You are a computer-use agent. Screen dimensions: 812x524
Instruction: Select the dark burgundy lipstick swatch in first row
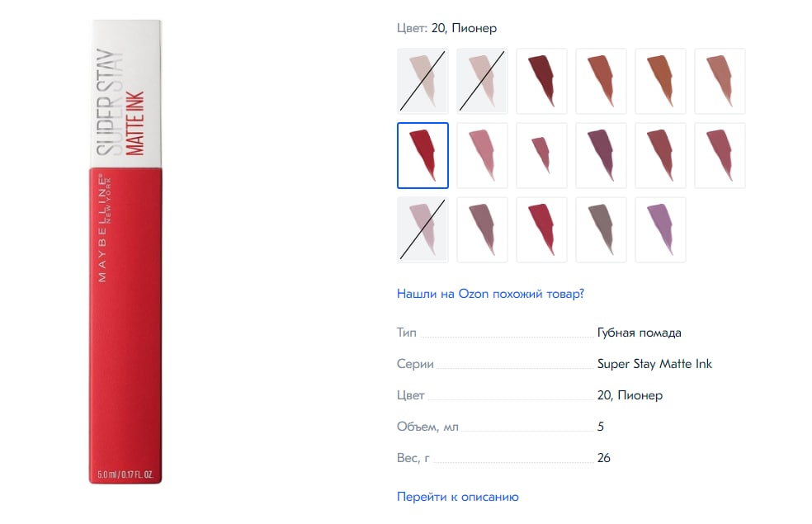[541, 82]
